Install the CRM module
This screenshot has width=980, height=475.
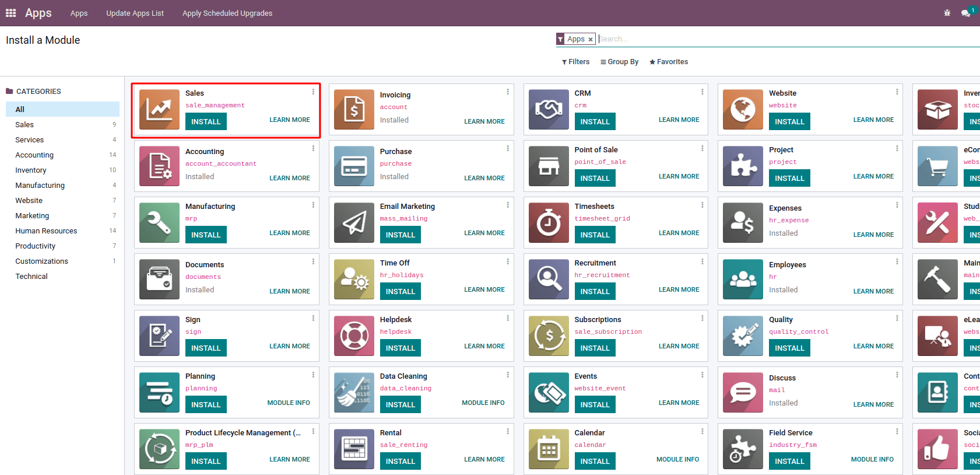point(595,121)
